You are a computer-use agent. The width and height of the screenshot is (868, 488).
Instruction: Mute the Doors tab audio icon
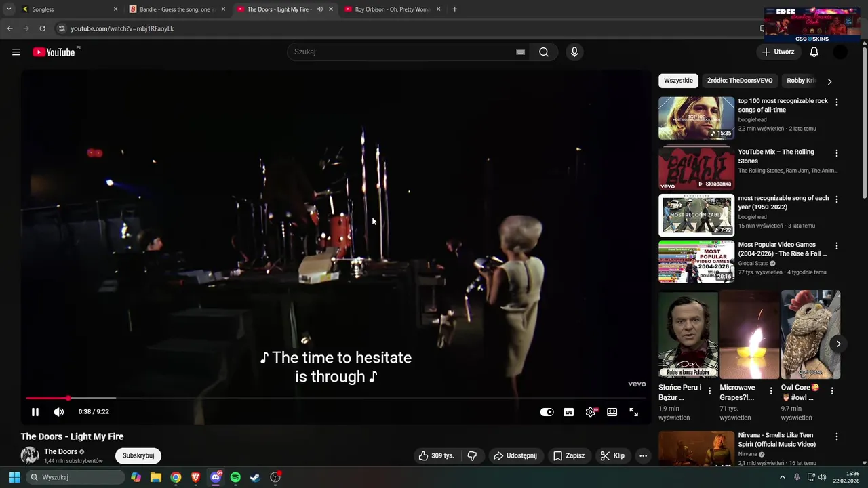320,9
